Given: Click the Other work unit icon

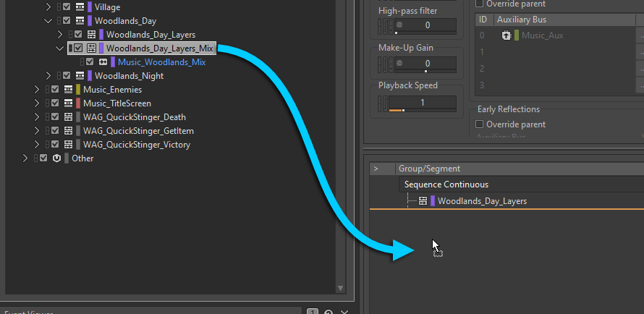Looking at the screenshot, I should point(56,158).
